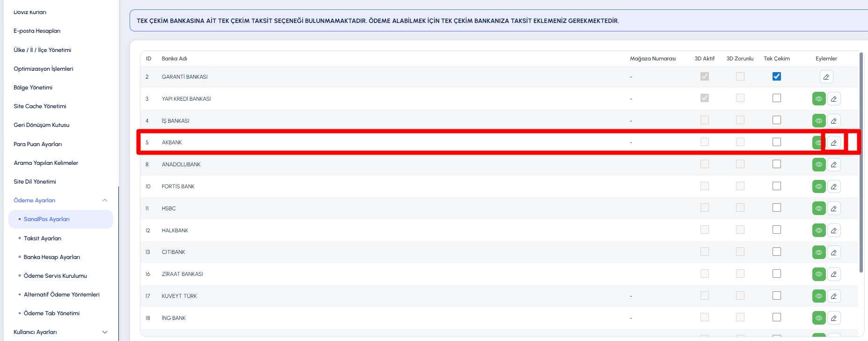Open Site Dil Yönetimi page

pyautogui.click(x=35, y=182)
